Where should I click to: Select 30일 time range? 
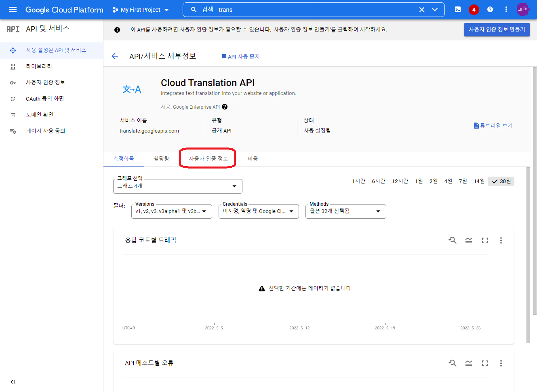(501, 181)
